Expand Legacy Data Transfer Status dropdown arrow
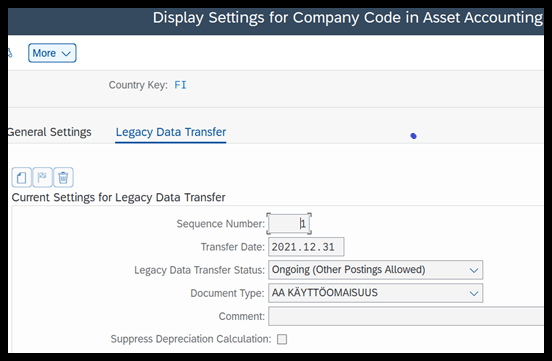This screenshot has height=361, width=552. (474, 270)
